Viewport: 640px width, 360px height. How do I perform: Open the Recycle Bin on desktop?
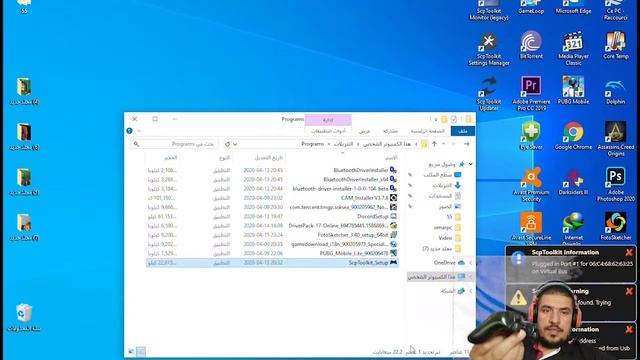pyautogui.click(x=24, y=318)
